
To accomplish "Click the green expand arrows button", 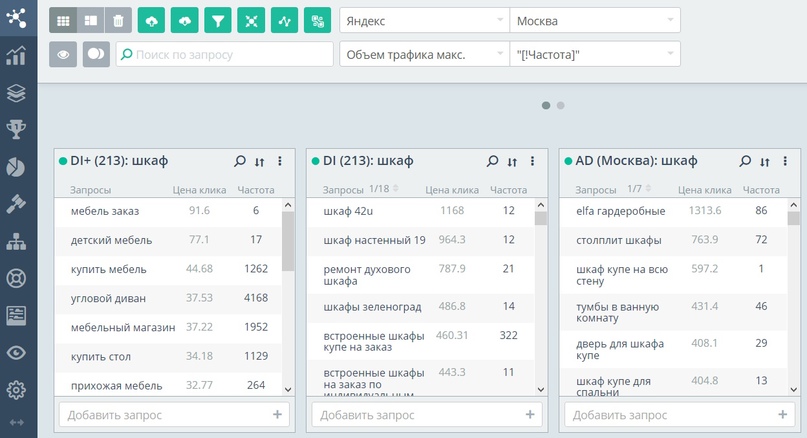I will pos(251,21).
